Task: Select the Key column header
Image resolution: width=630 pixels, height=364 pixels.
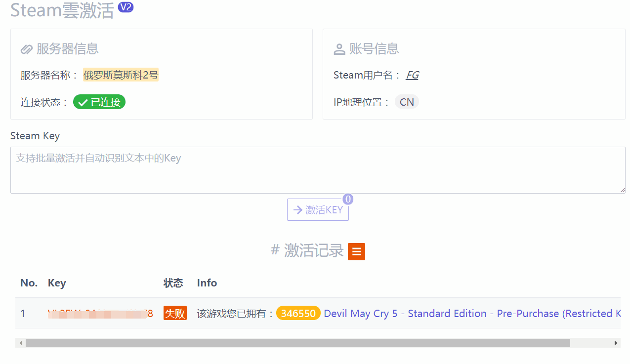Action: [57, 283]
